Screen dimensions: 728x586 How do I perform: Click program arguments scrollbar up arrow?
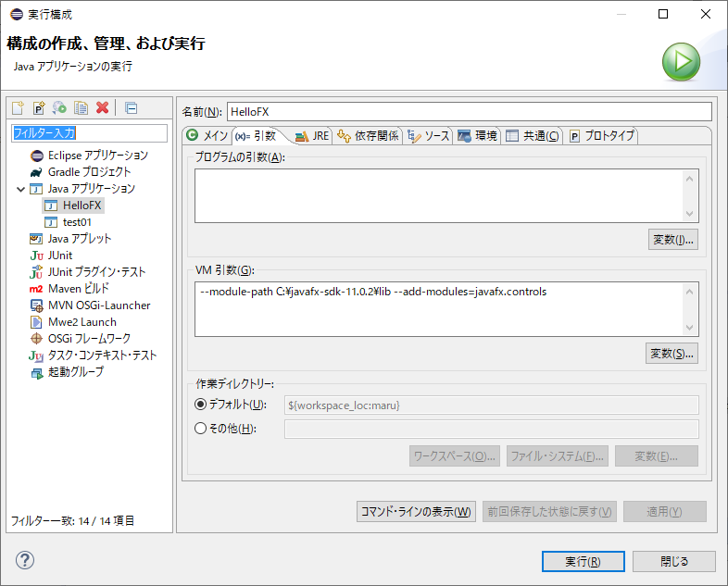click(x=689, y=179)
